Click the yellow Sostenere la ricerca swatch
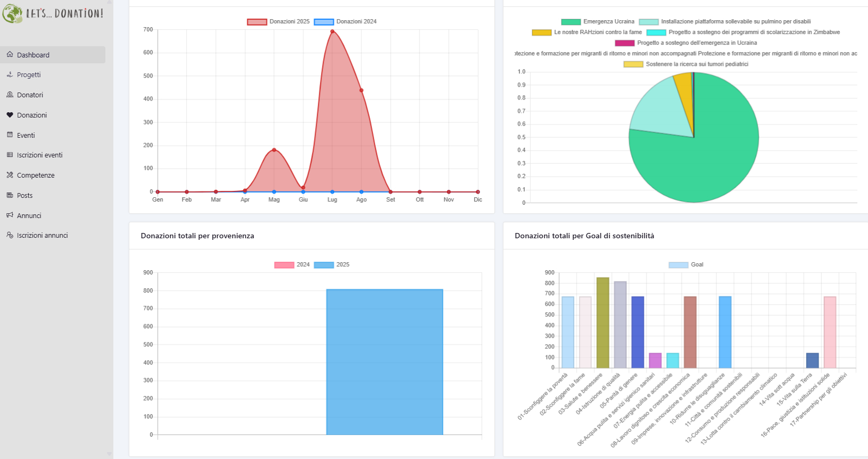This screenshot has height=459, width=868. tap(633, 64)
